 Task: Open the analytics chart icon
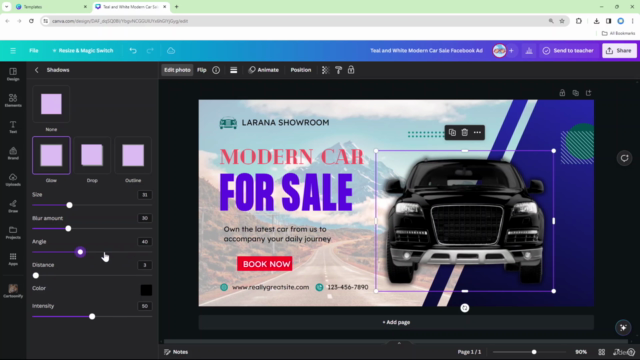coord(529,51)
